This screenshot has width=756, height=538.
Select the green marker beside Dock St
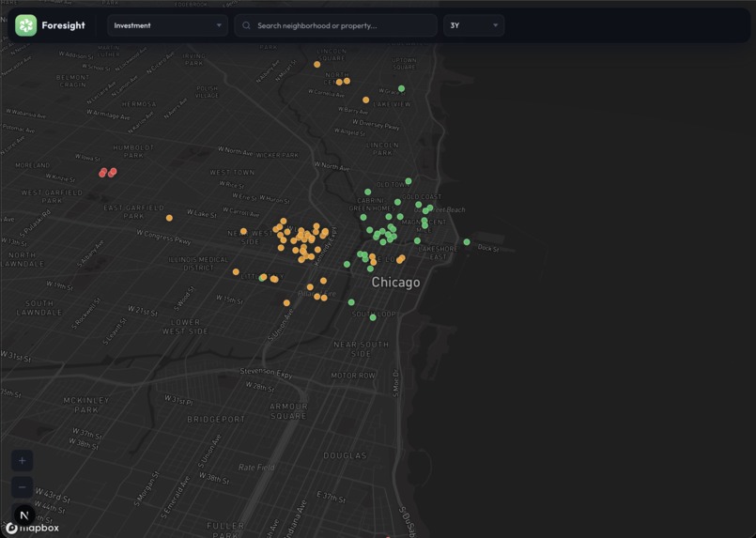467,242
